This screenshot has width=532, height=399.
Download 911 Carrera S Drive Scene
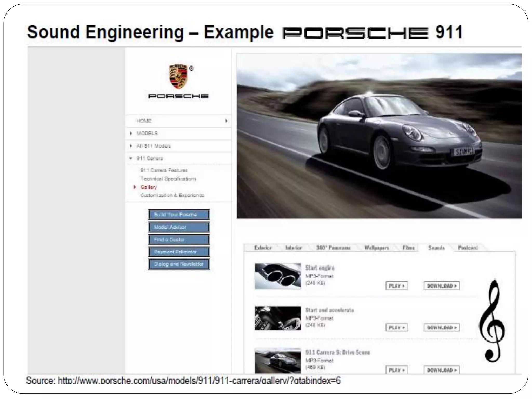pyautogui.click(x=441, y=370)
